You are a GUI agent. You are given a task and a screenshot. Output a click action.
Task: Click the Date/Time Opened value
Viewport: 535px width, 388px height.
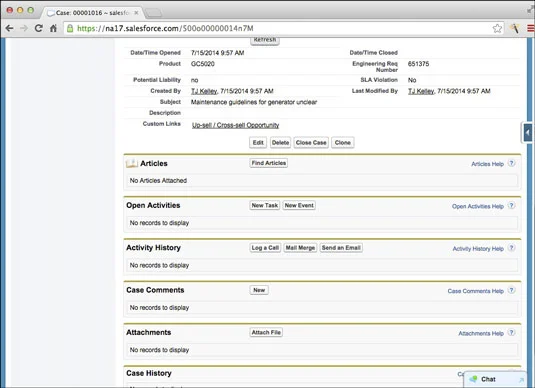click(x=217, y=53)
